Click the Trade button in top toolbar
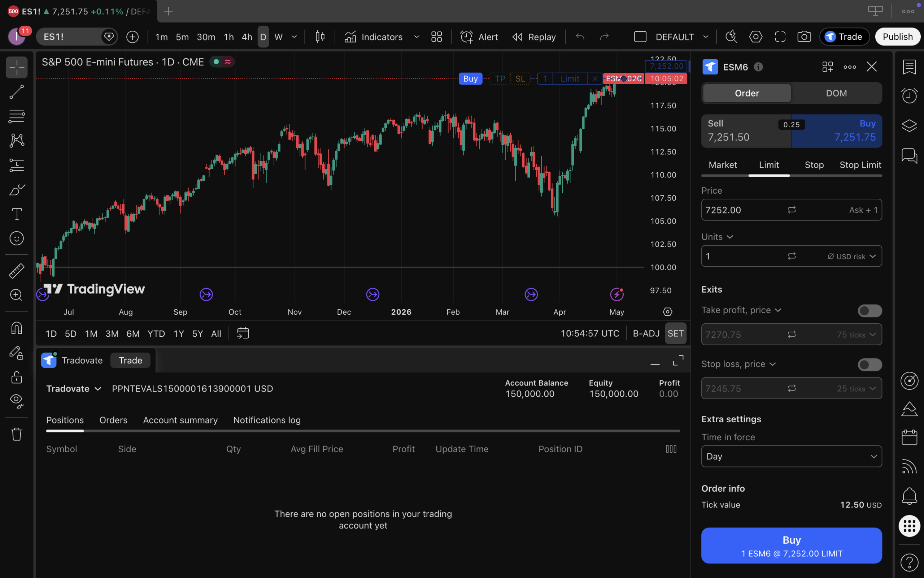 (x=844, y=37)
